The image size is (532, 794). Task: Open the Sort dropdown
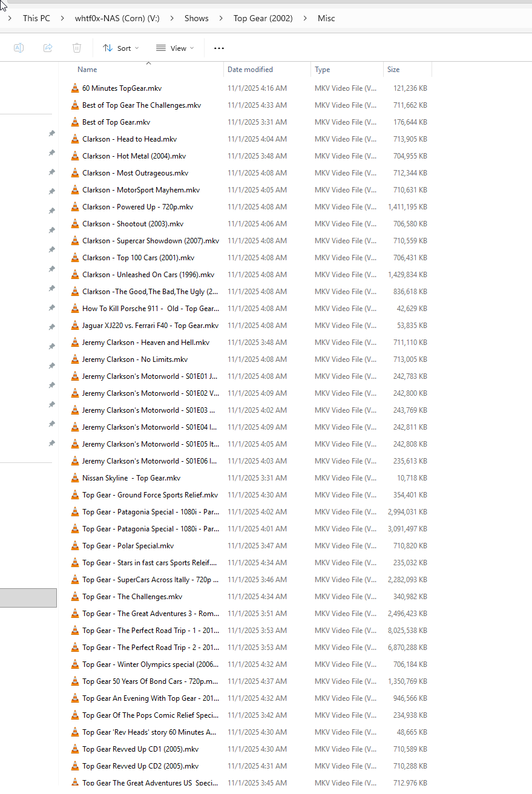pos(120,48)
